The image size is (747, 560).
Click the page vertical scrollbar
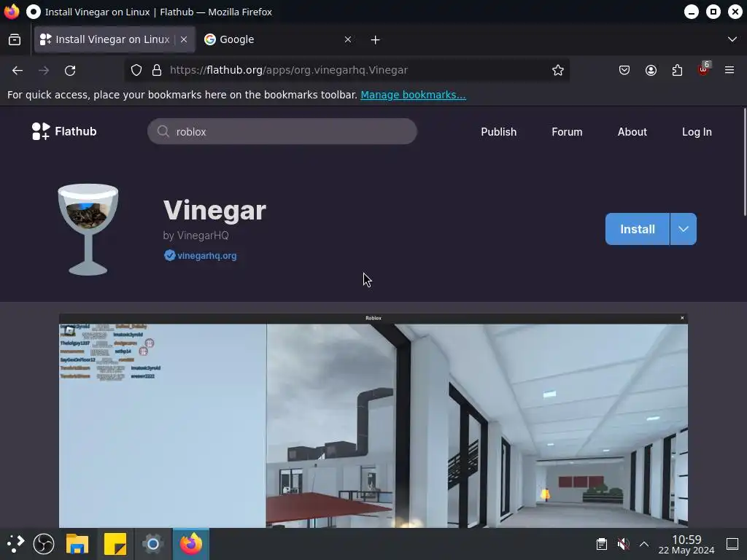click(744, 162)
